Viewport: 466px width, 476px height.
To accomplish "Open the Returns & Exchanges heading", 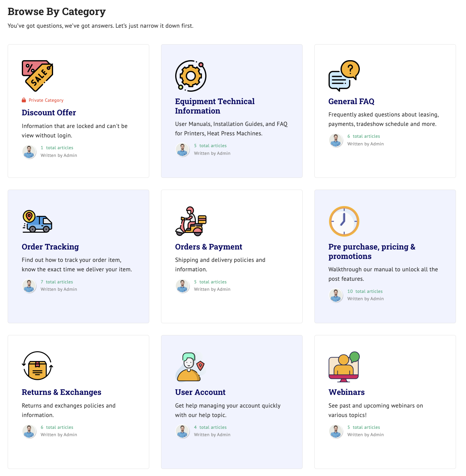I will (x=62, y=392).
